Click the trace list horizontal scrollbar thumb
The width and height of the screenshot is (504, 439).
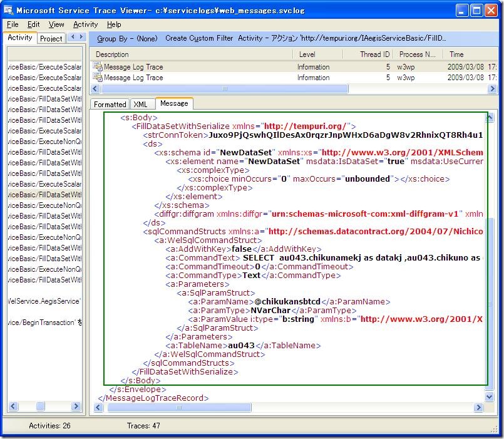point(225,88)
